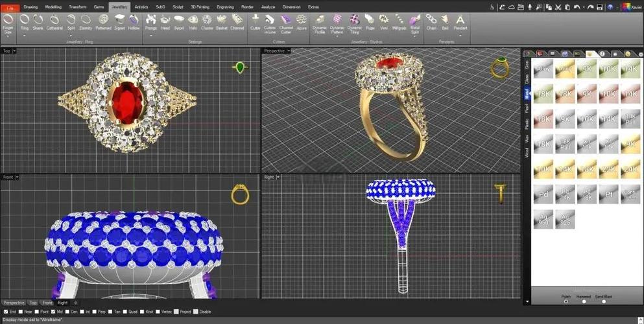Image resolution: width=644 pixels, height=324 pixels.
Task: Expand the Metal Split dropdown arrow
Action: (x=414, y=36)
